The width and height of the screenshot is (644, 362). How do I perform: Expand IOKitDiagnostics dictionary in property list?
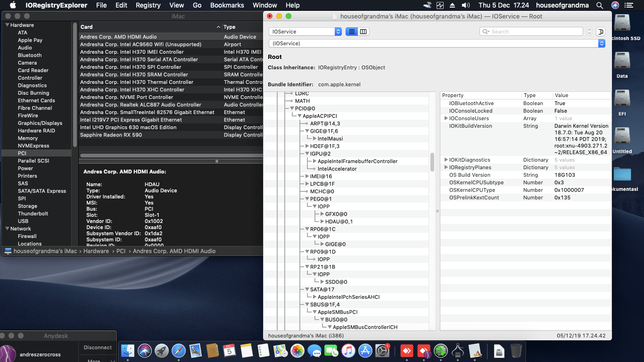click(x=446, y=160)
